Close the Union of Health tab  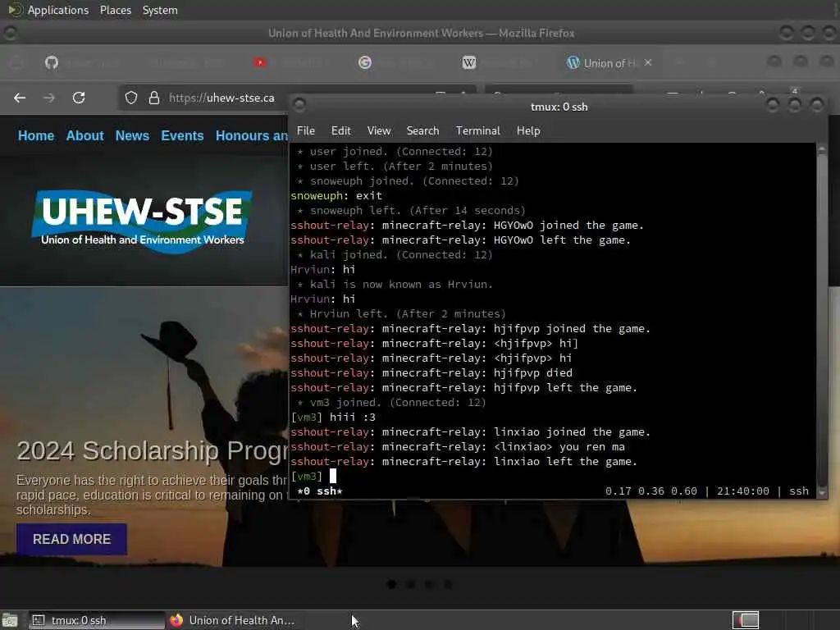click(648, 62)
